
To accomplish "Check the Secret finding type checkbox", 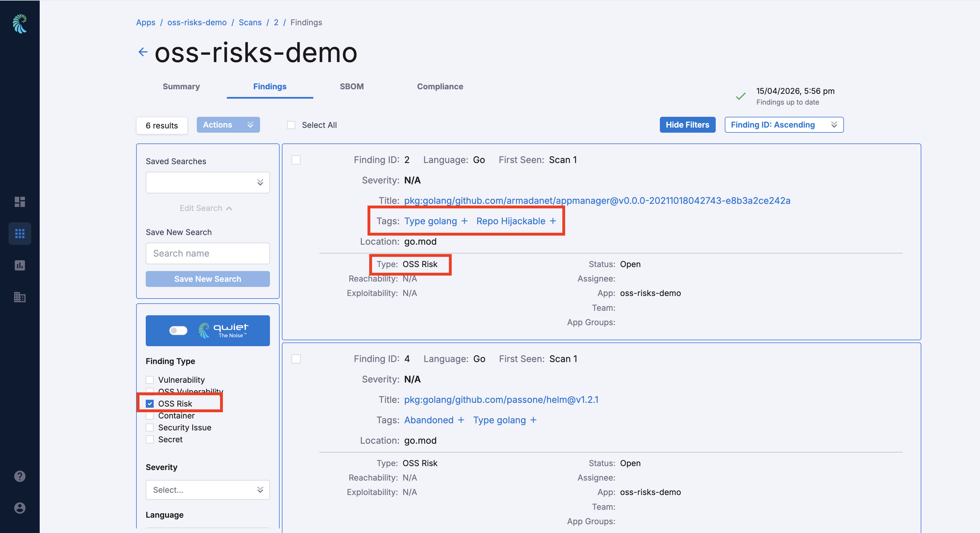I will tap(150, 439).
